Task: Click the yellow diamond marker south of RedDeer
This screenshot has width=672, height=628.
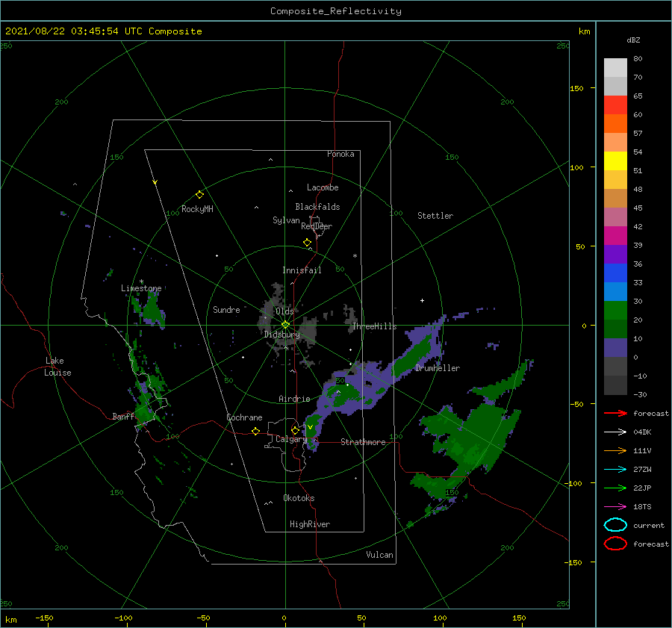Action: (307, 243)
